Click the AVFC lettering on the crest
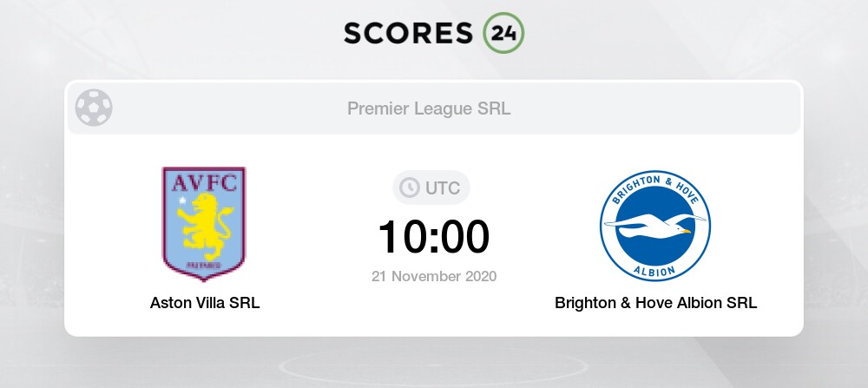This screenshot has height=388, width=868. (x=204, y=181)
